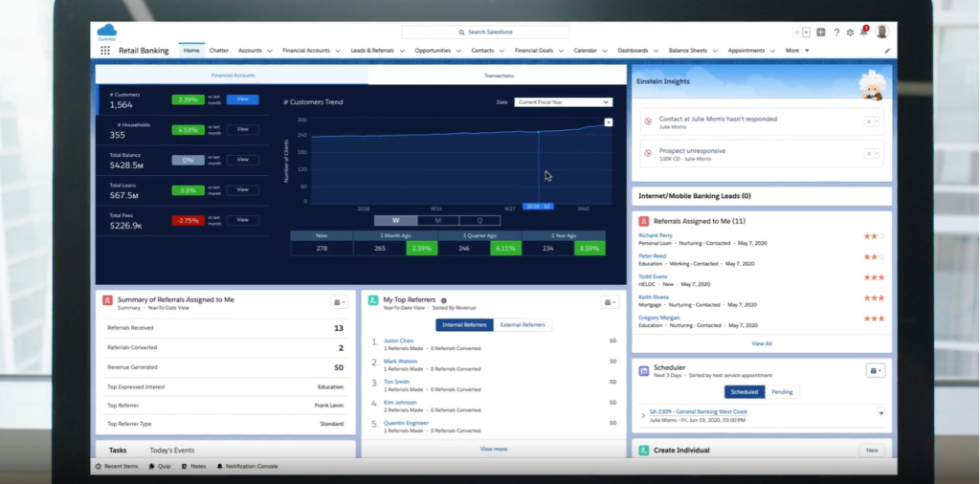Image resolution: width=980 pixels, height=484 pixels.
Task: Open the Today's Events tab
Action: coord(172,451)
